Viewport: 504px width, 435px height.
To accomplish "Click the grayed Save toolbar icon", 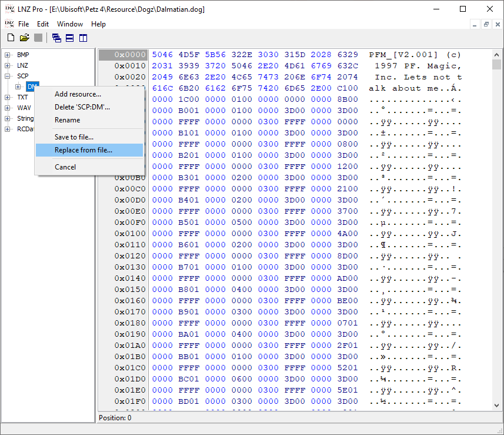I will pos(38,38).
